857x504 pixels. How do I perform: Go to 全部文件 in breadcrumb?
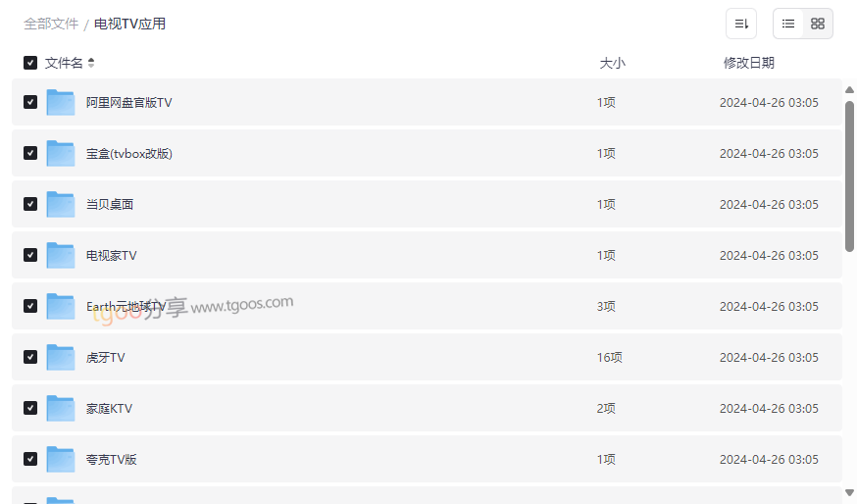51,25
